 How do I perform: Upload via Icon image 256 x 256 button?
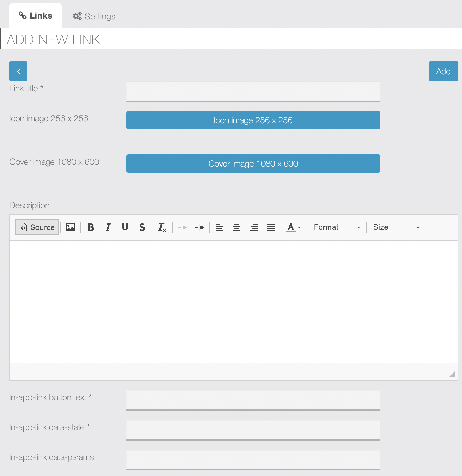(x=253, y=120)
